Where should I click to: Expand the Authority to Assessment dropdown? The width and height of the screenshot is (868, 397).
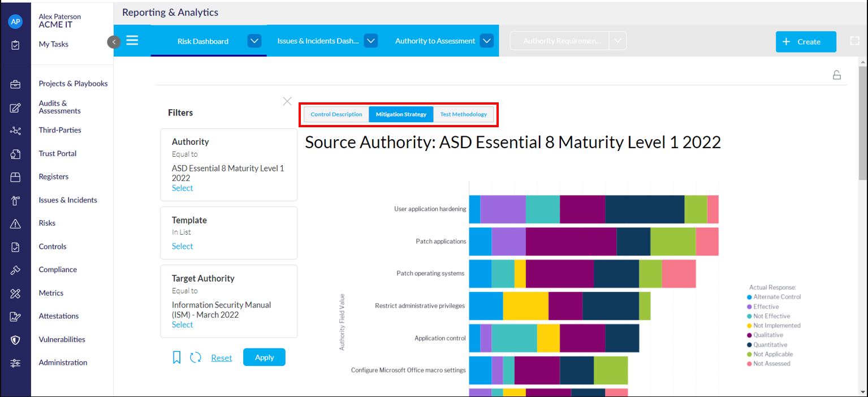click(486, 41)
